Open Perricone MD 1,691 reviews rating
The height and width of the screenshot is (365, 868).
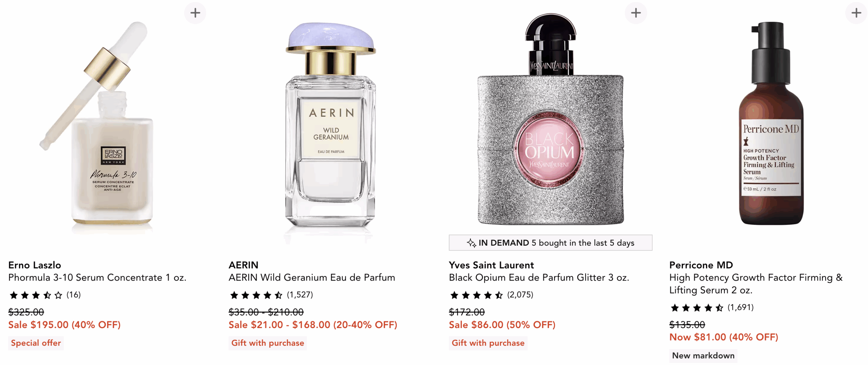pos(712,307)
